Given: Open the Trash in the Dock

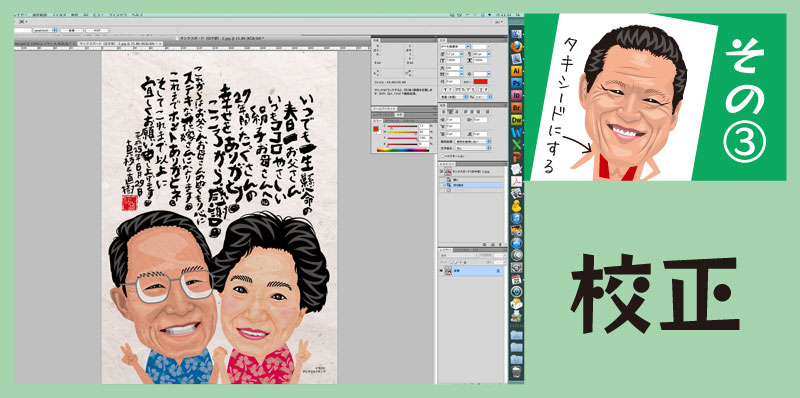Looking at the screenshot, I should (516, 371).
